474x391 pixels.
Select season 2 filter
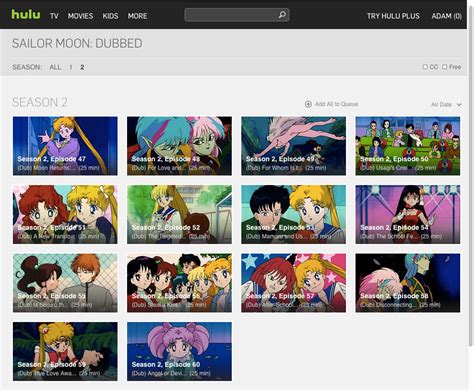82,67
